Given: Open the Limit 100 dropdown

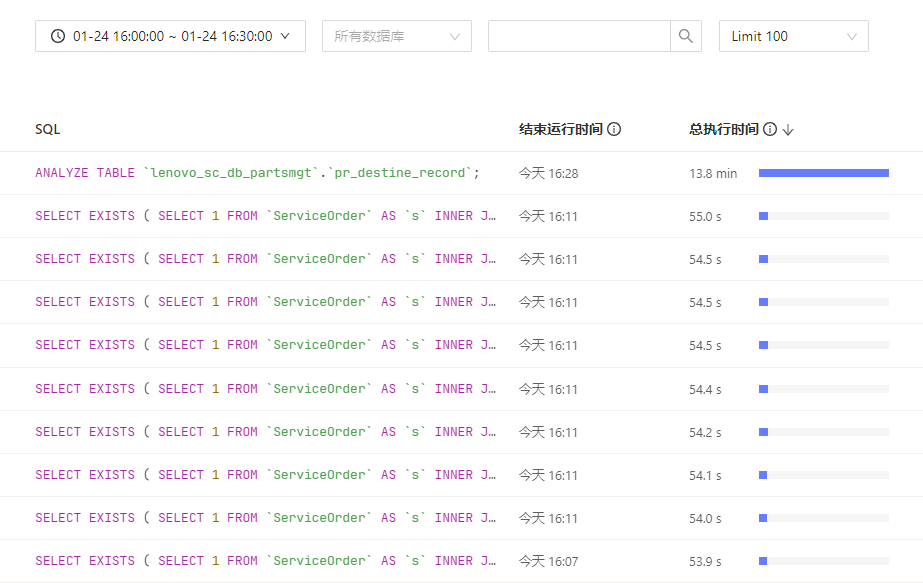Looking at the screenshot, I should pyautogui.click(x=793, y=36).
